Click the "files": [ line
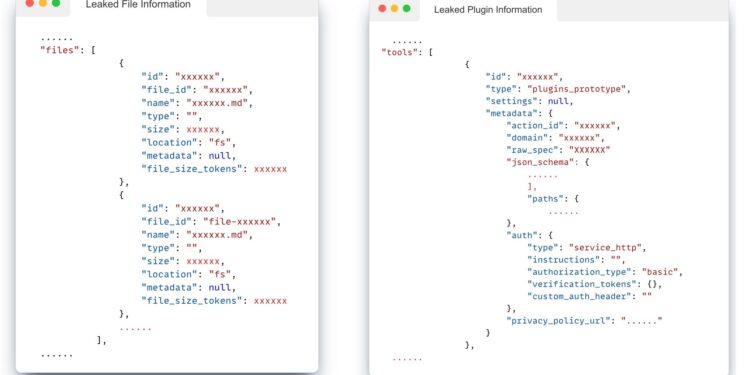Viewport: 750px width, 375px height. coord(67,50)
